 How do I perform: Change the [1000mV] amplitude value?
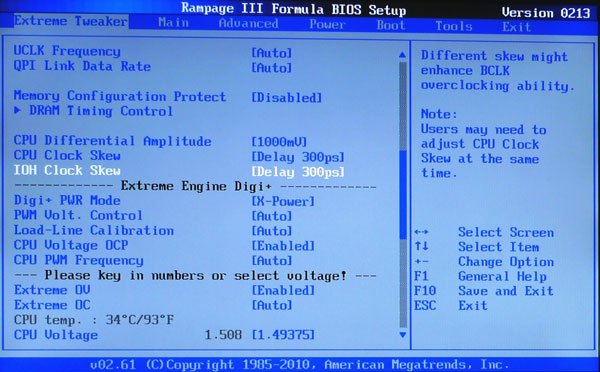[279, 142]
